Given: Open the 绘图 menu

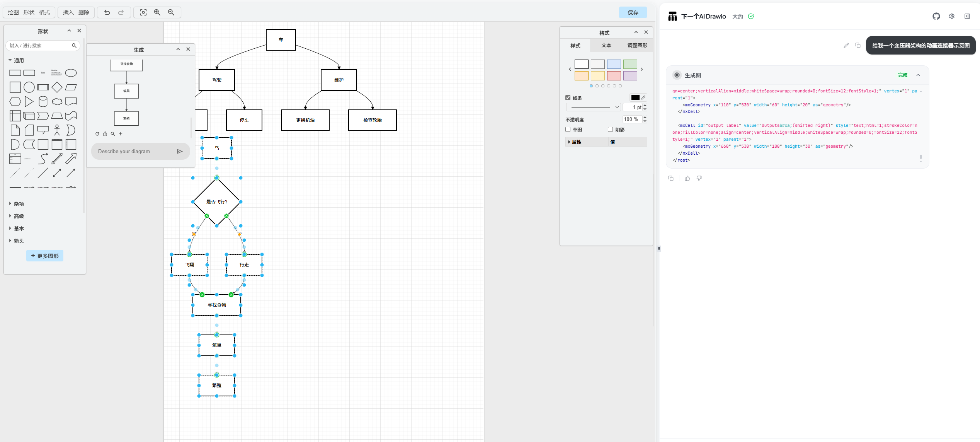Looking at the screenshot, I should point(13,12).
